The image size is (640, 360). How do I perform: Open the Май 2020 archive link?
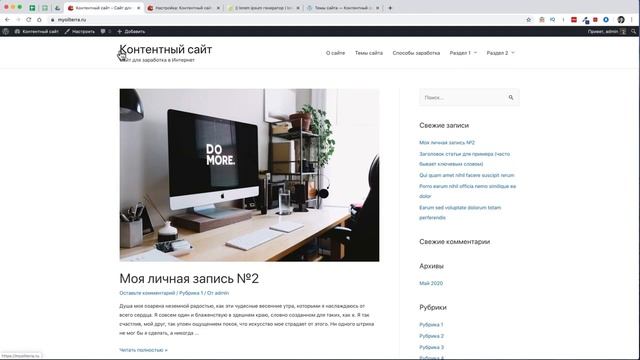(431, 283)
